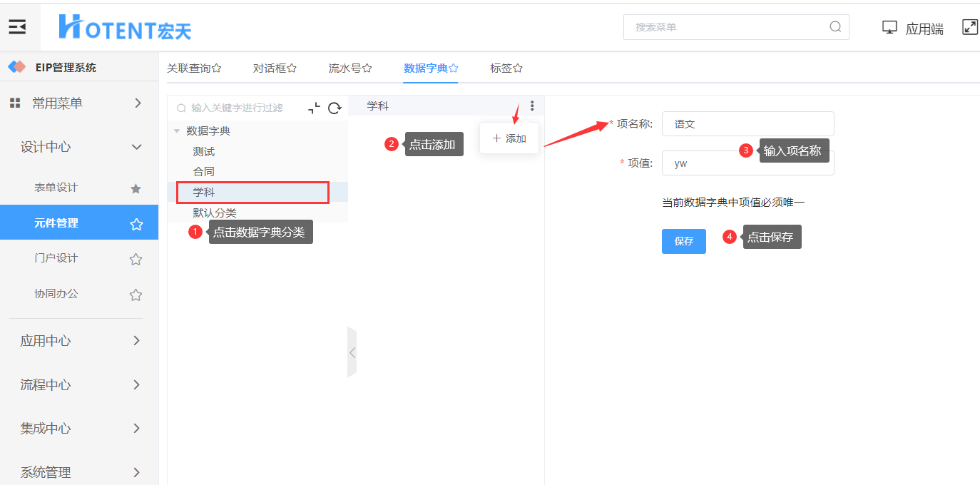This screenshot has height=485, width=980.
Task: Switch to the 关联查询 tab
Action: pos(193,68)
